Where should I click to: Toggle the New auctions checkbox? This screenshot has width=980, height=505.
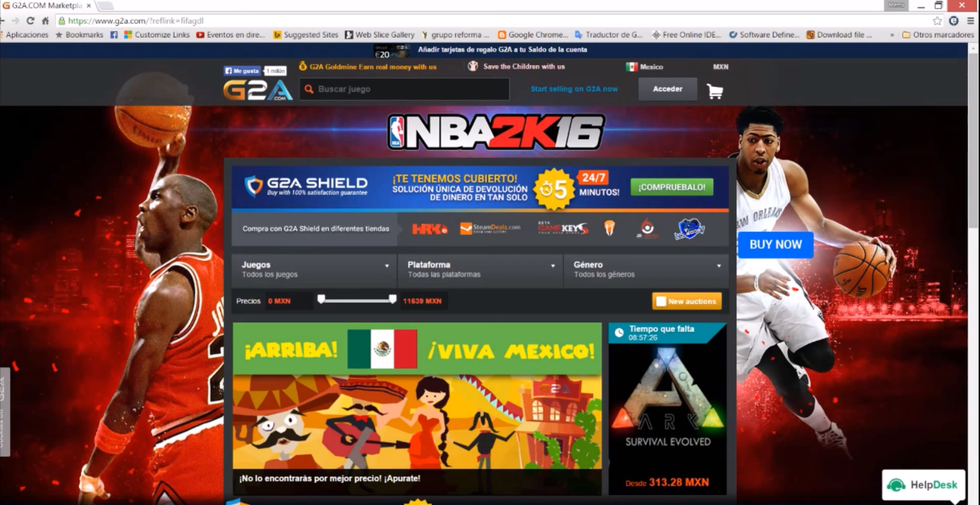point(661,301)
